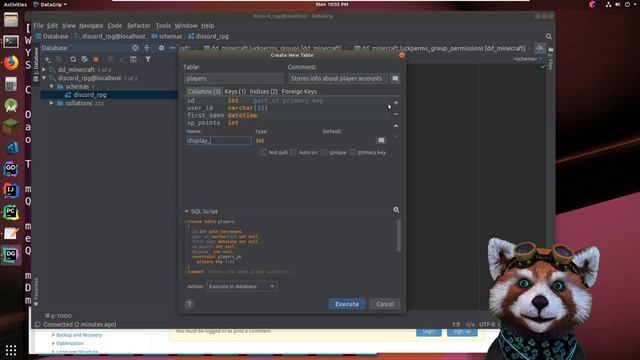
Task: Move the column down in the list
Action: 396,137
